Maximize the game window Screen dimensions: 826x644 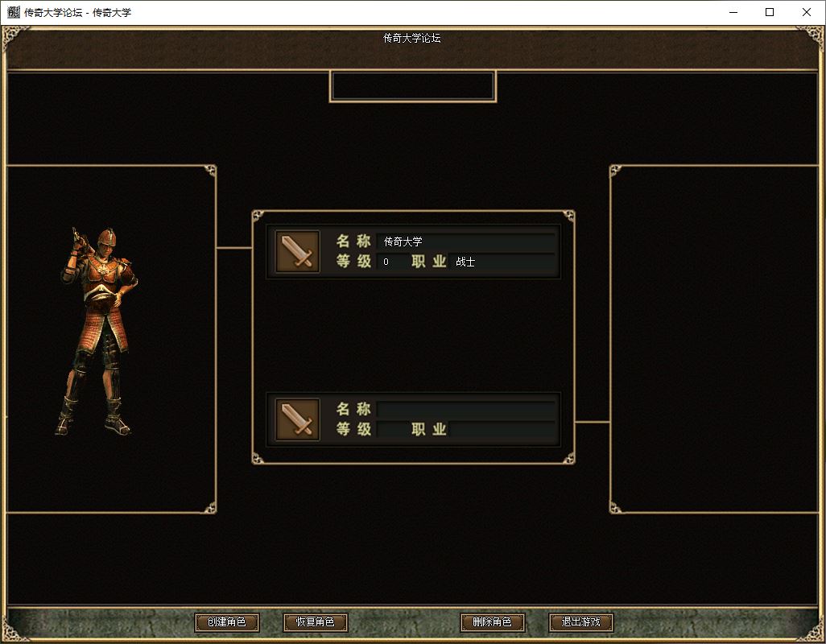pos(770,12)
